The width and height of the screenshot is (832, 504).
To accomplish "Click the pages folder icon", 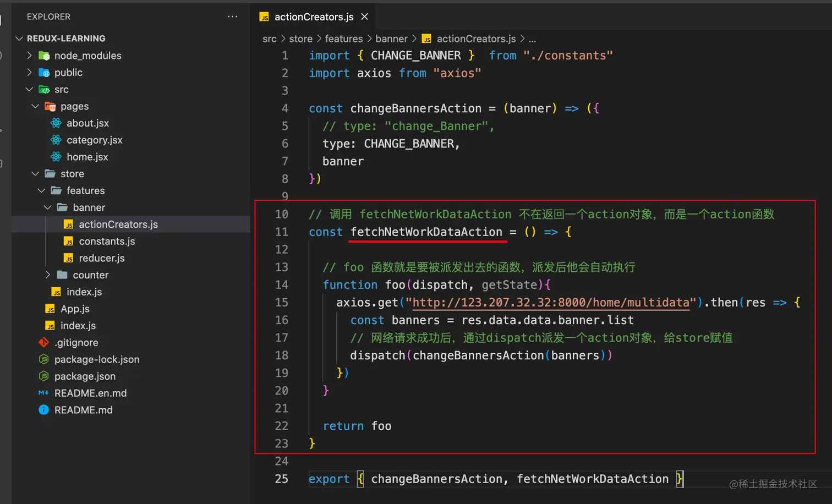I will click(x=50, y=107).
